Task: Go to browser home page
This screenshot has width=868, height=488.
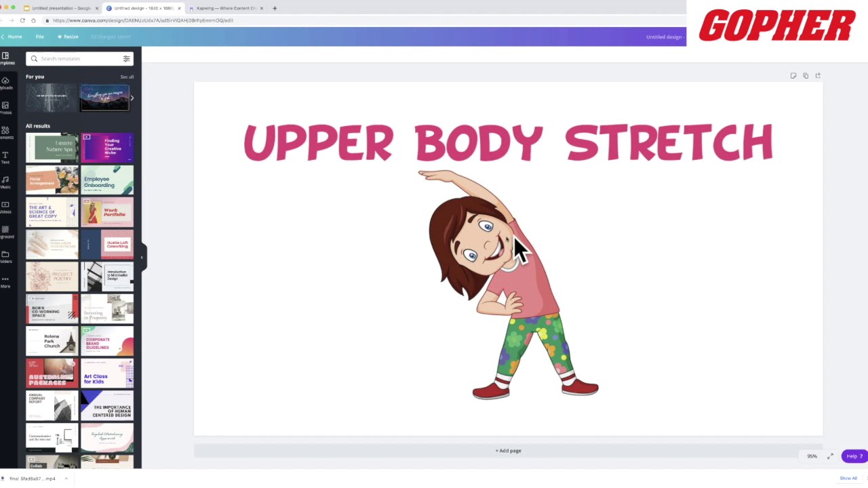Action: coord(35,20)
